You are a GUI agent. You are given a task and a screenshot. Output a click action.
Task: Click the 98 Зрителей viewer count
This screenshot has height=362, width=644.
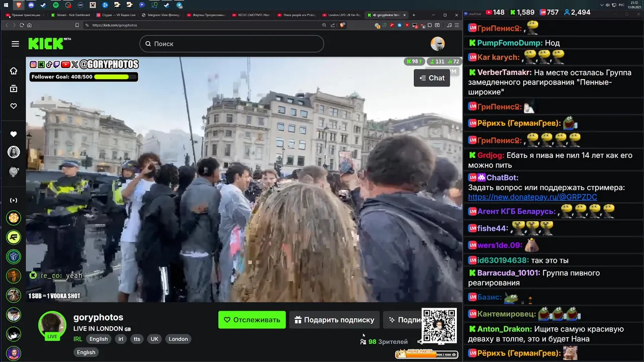tap(384, 341)
